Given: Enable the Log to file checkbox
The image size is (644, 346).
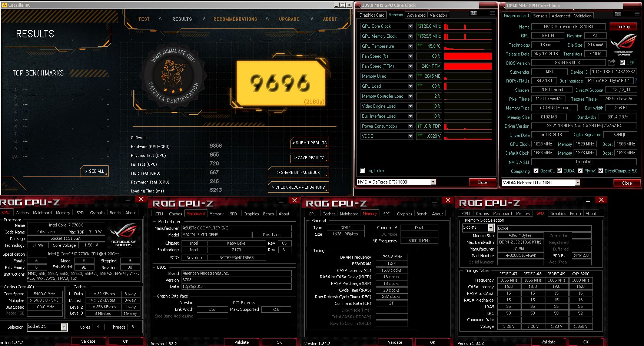Looking at the screenshot, I should click(x=362, y=171).
